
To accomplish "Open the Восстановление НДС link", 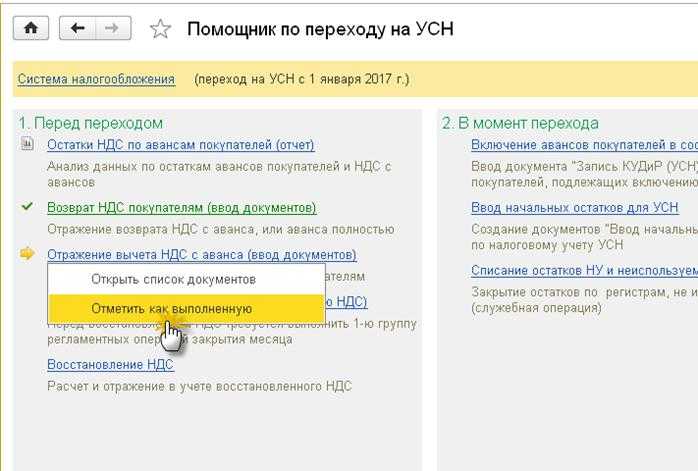I will (x=110, y=364).
